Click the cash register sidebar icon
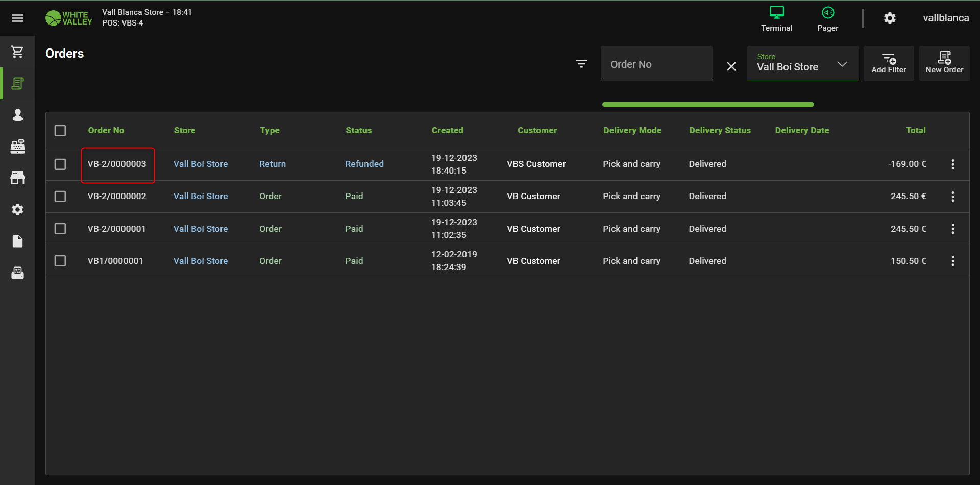The width and height of the screenshot is (980, 485). (18, 147)
